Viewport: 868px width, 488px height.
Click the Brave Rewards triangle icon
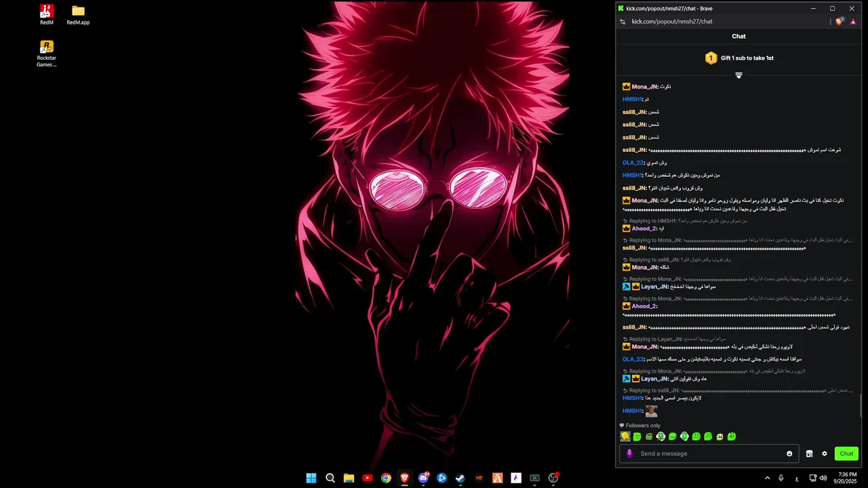(853, 22)
